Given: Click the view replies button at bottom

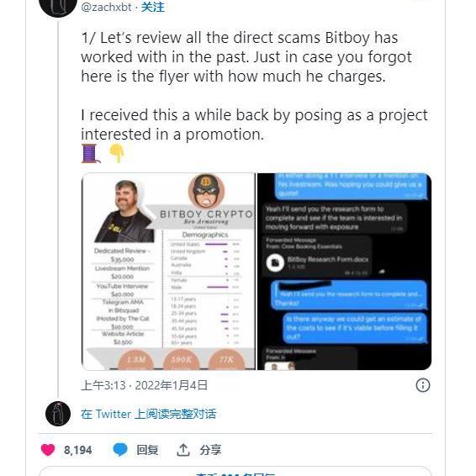Looking at the screenshot, I should 235,472.
